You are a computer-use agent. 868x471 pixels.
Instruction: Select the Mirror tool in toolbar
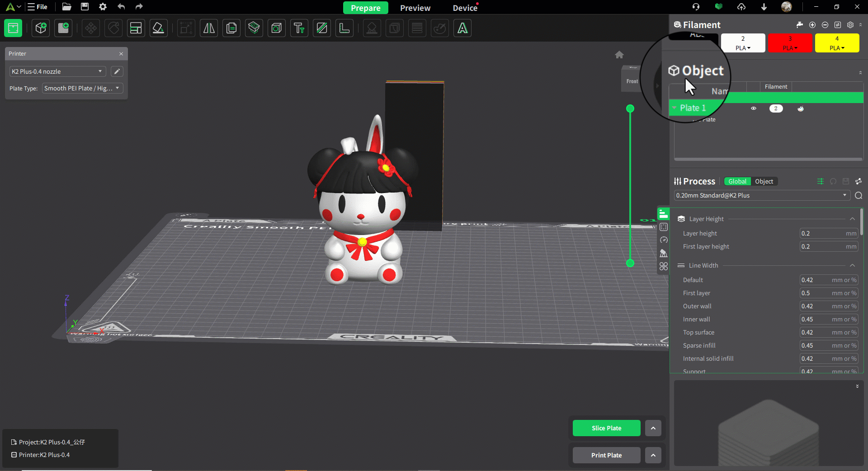(209, 28)
